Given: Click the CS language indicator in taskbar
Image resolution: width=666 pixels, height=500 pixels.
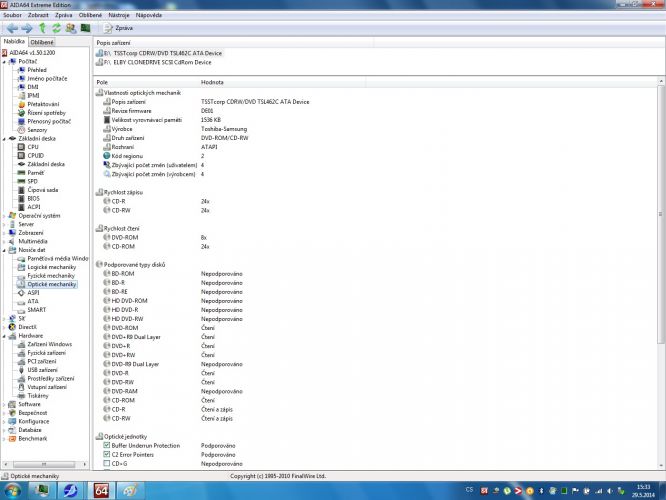Looking at the screenshot, I should pos(469,490).
